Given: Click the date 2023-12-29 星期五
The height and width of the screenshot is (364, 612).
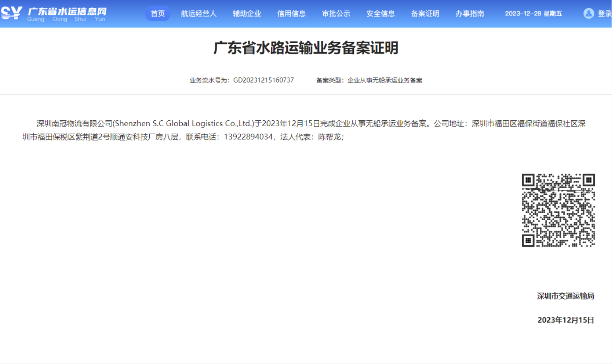Looking at the screenshot, I should [x=533, y=13].
